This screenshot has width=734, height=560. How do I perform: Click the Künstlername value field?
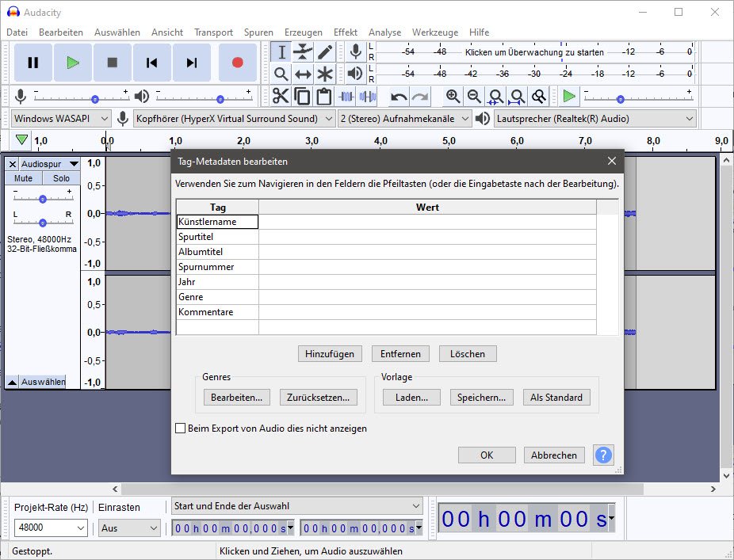click(427, 222)
